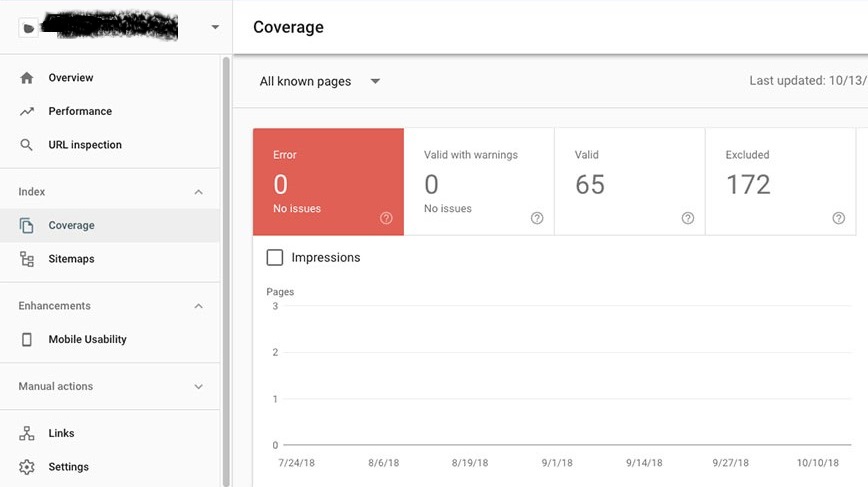868x487 pixels.
Task: Toggle the Valid pages card
Action: pyautogui.click(x=629, y=182)
